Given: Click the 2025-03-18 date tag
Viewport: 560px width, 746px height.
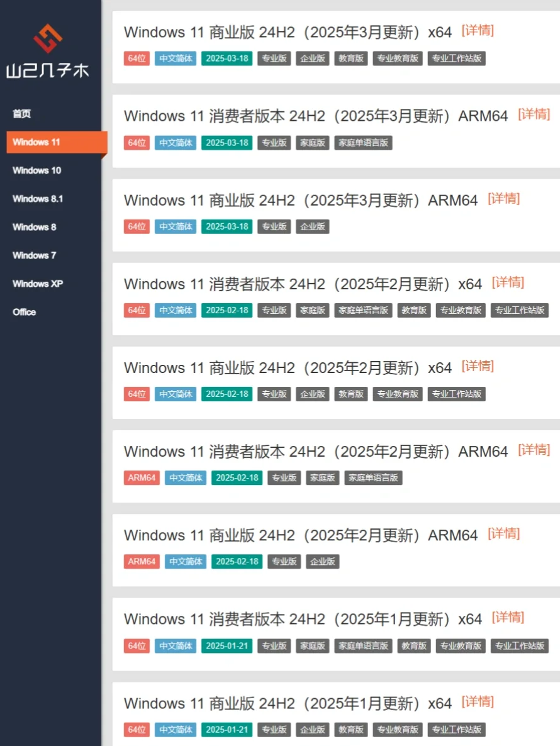Looking at the screenshot, I should (x=227, y=58).
